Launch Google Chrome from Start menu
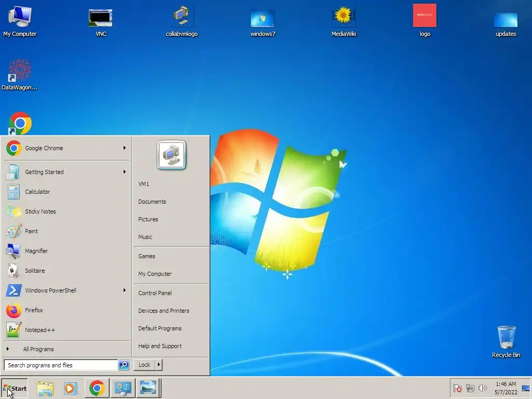Viewport: 532px width, 399px height. pyautogui.click(x=66, y=148)
